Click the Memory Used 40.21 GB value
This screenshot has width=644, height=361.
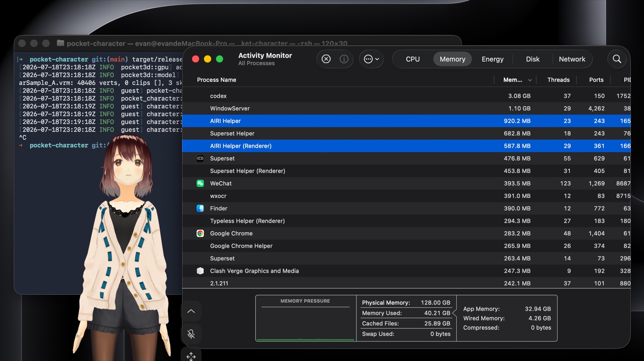pos(437,313)
